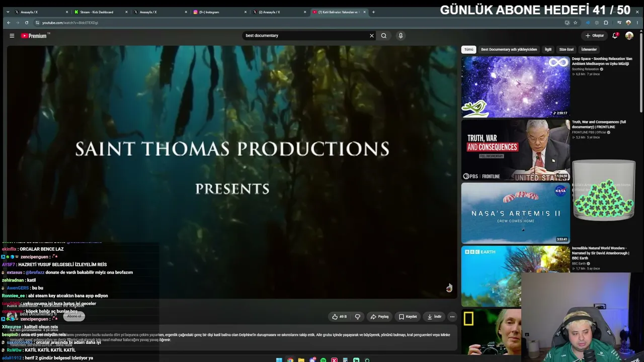Screen dimensions: 644x362
Task: Click the 'Abone ol' subscribe button
Action: coord(74,316)
